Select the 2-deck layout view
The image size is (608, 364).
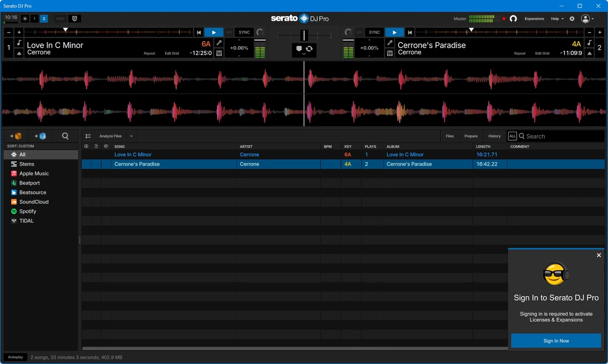[44, 19]
